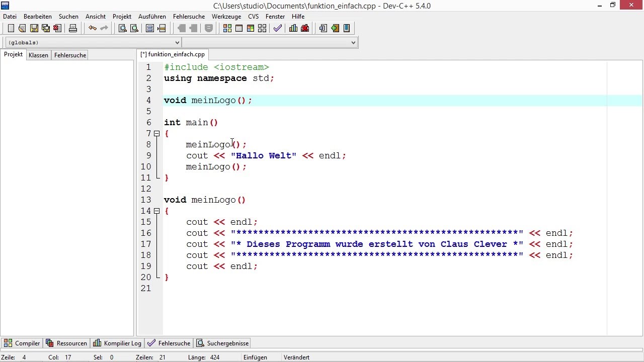
Task: Click the icon with arrow into document
Action: 323,28
